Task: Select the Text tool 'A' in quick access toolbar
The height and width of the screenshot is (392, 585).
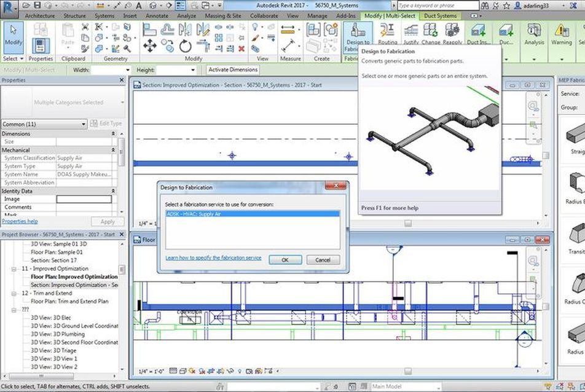Action: click(x=139, y=5)
